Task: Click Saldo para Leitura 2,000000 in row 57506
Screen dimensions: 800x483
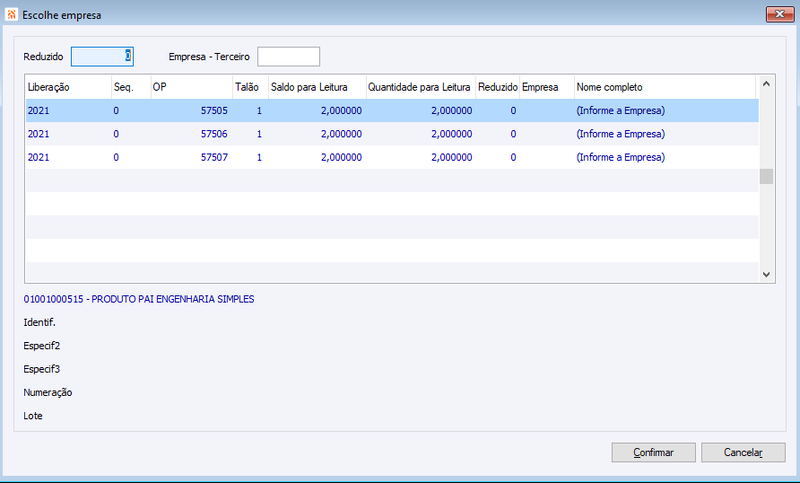Action: tap(341, 134)
